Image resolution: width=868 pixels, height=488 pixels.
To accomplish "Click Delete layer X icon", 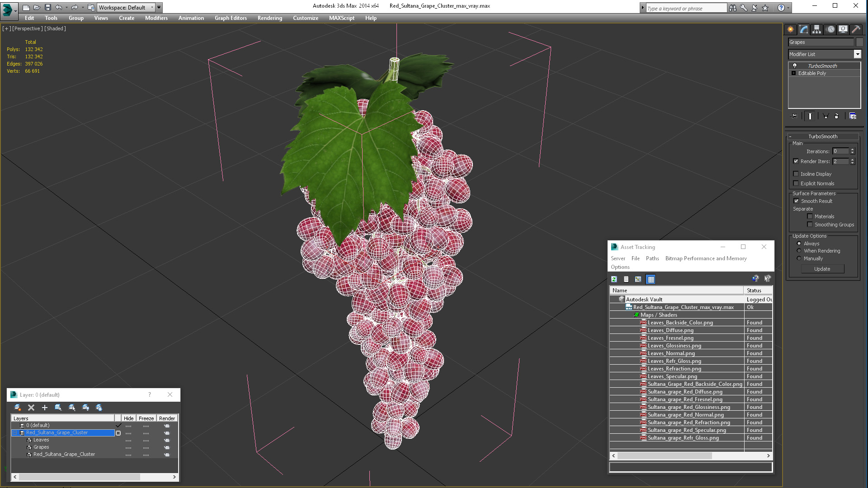I will 31,408.
